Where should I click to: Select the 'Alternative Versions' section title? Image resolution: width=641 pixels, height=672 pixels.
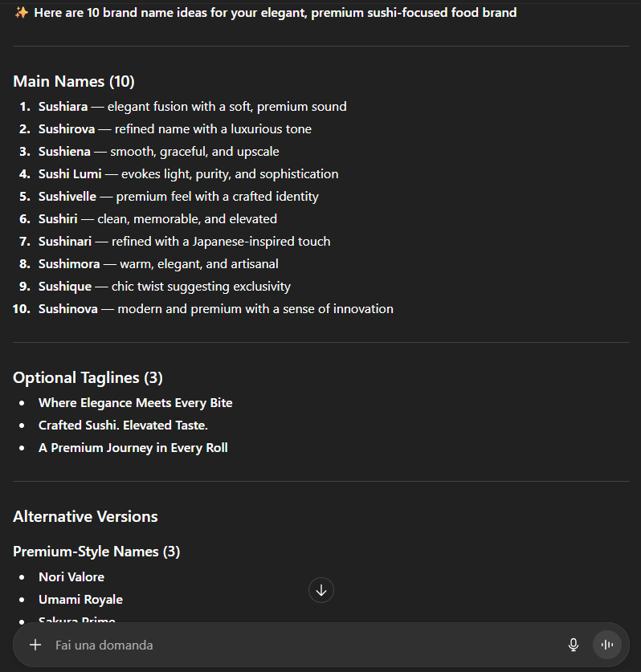[85, 516]
